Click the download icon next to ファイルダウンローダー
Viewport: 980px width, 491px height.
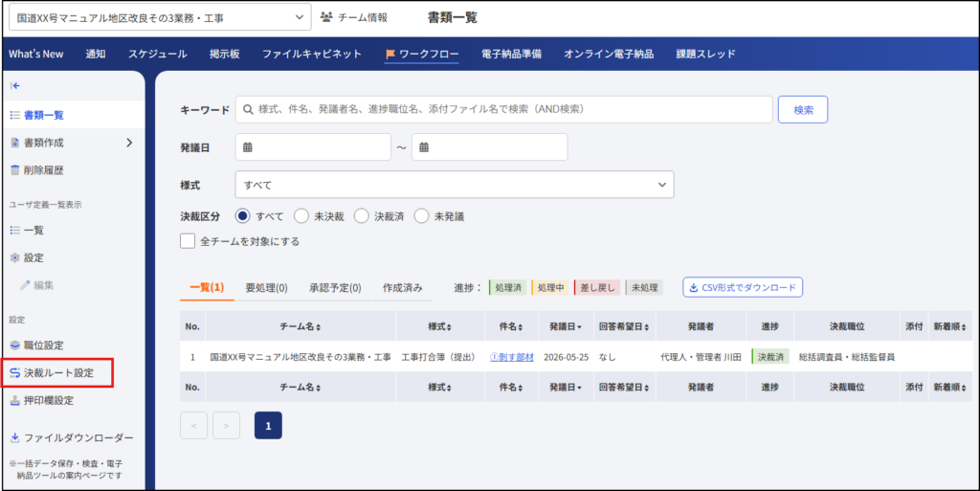click(15, 438)
